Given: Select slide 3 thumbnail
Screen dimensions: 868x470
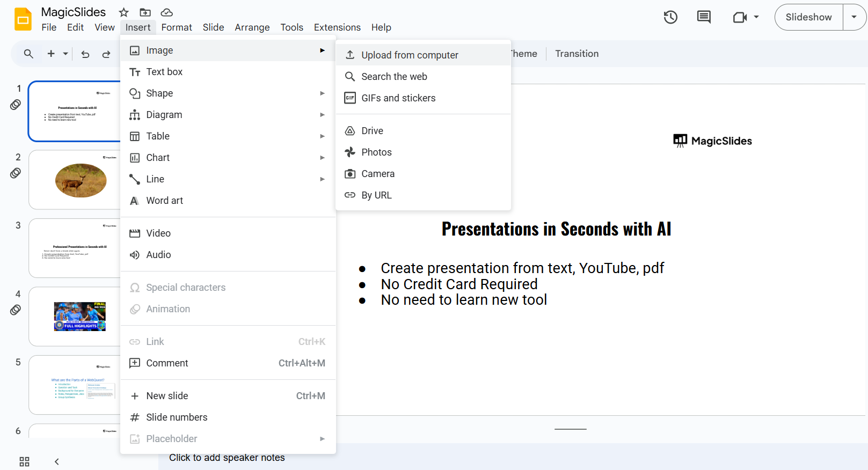Looking at the screenshot, I should pos(75,248).
